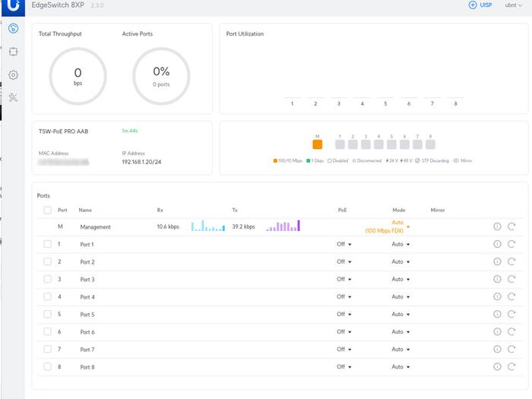The width and height of the screenshot is (532, 399).
Task: Select Port 3 checkbox
Action: click(x=47, y=279)
